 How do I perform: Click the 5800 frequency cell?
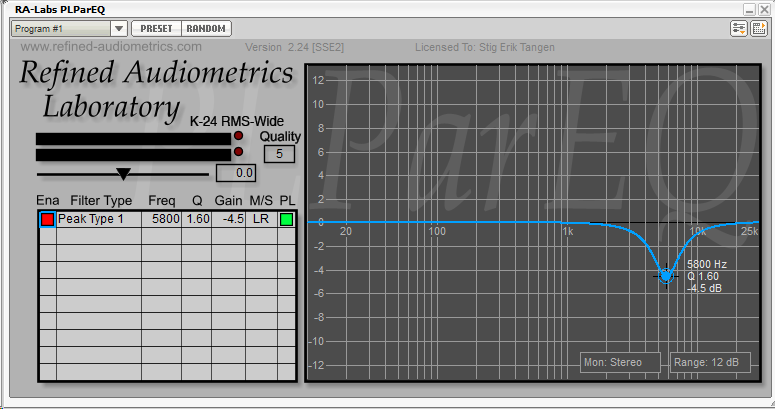(x=162, y=219)
